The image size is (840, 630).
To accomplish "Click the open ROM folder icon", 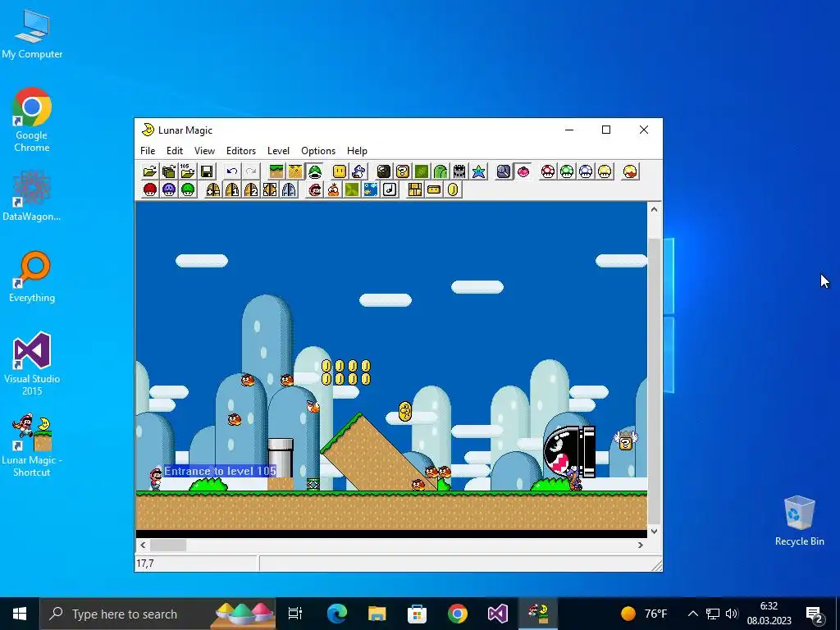I will [150, 171].
